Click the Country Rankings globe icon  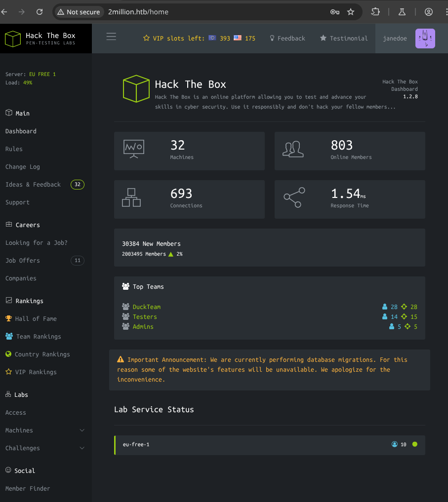click(8, 354)
